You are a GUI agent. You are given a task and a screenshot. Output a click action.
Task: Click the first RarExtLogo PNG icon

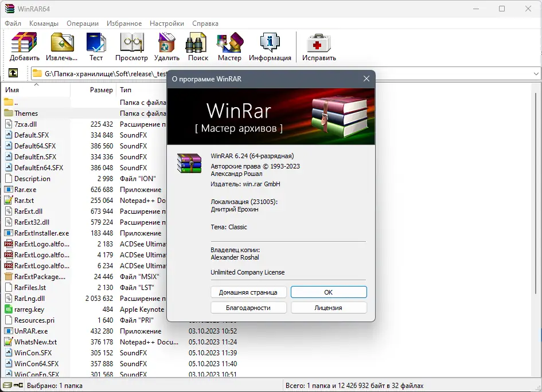8,244
